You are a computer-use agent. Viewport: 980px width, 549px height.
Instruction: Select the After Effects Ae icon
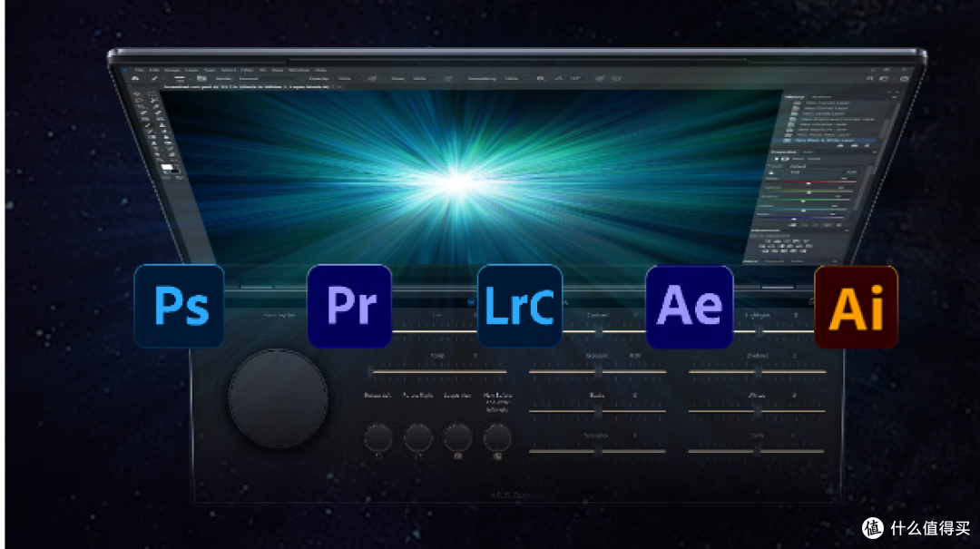690,307
